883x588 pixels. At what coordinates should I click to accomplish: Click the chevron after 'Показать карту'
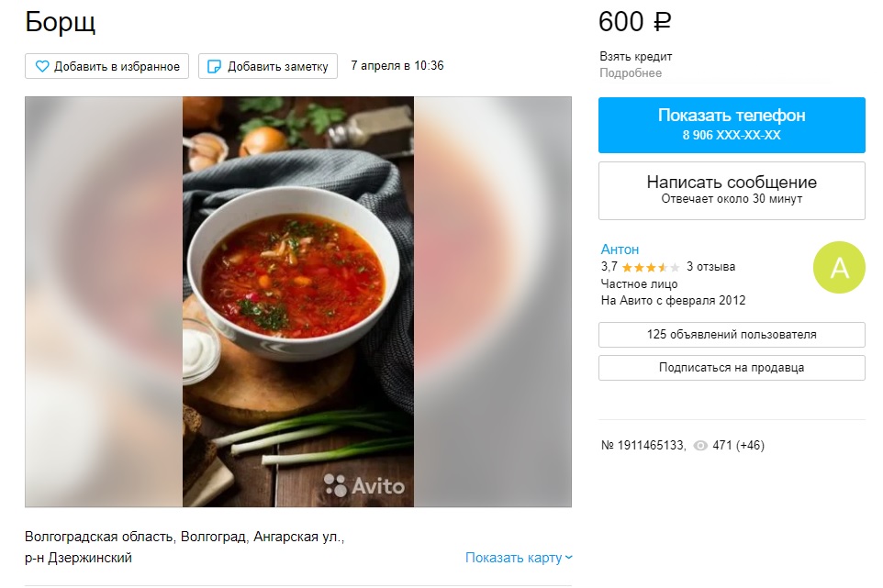pos(569,557)
